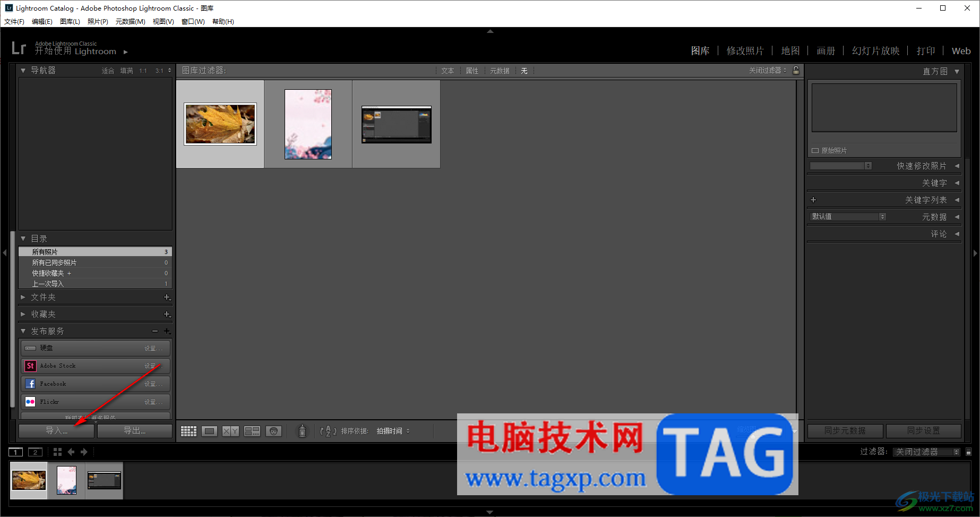
Task: Collapse the Histogram (直方图) panel
Action: [957, 71]
